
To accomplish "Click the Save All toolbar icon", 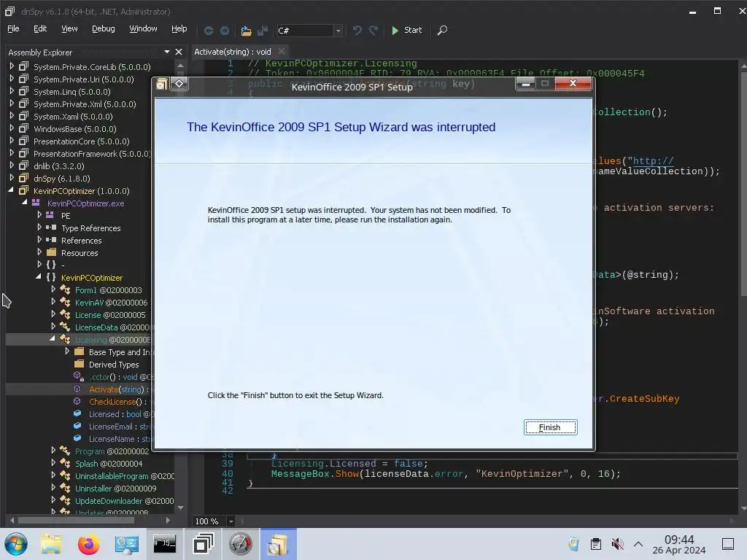I will [x=263, y=31].
